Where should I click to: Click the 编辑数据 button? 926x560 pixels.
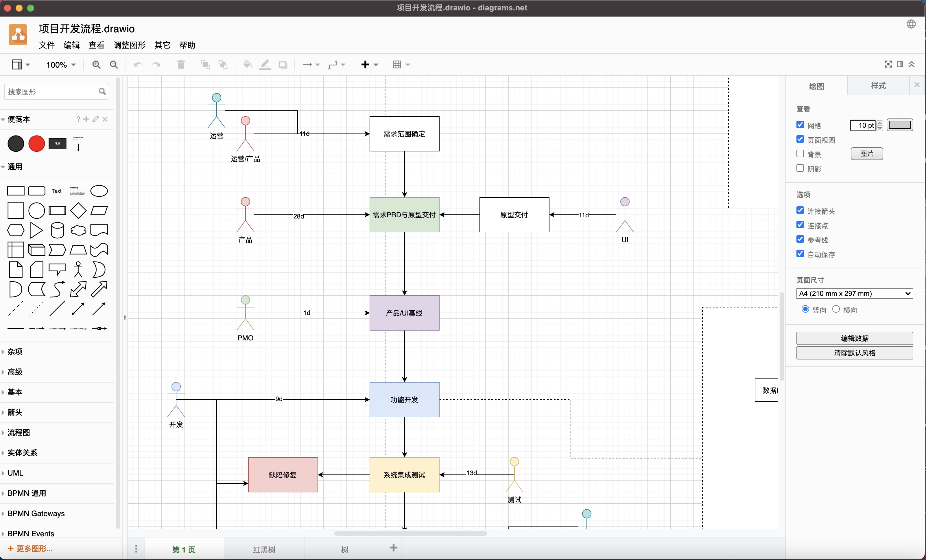coord(855,338)
